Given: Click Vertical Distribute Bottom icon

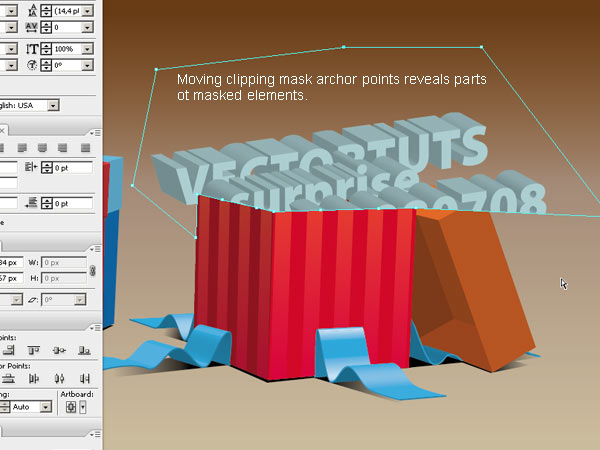Looking at the screenshot, I should [8, 379].
